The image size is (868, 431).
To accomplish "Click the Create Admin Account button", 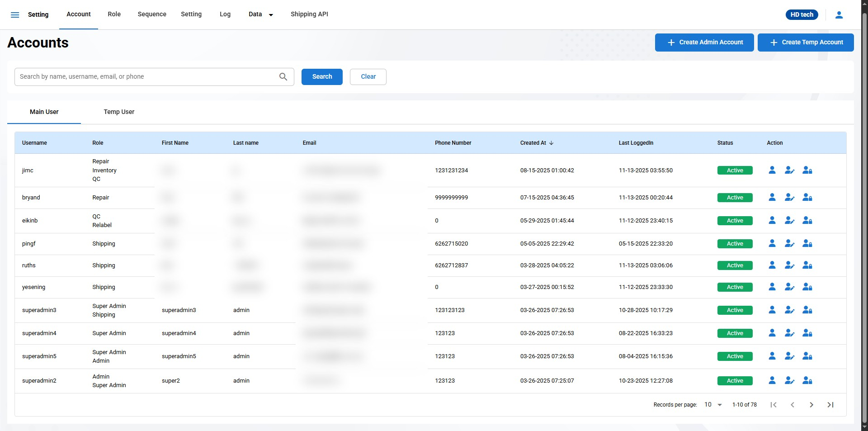I will [x=704, y=43].
